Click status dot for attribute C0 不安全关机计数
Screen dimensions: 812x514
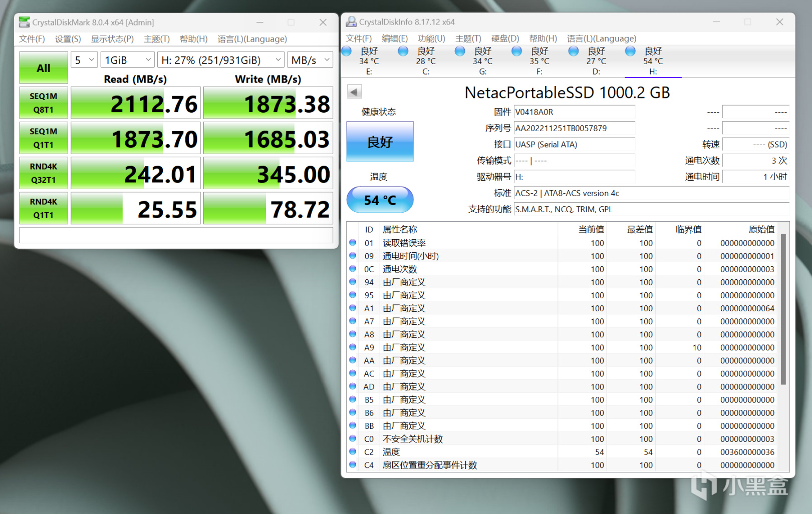tap(353, 438)
